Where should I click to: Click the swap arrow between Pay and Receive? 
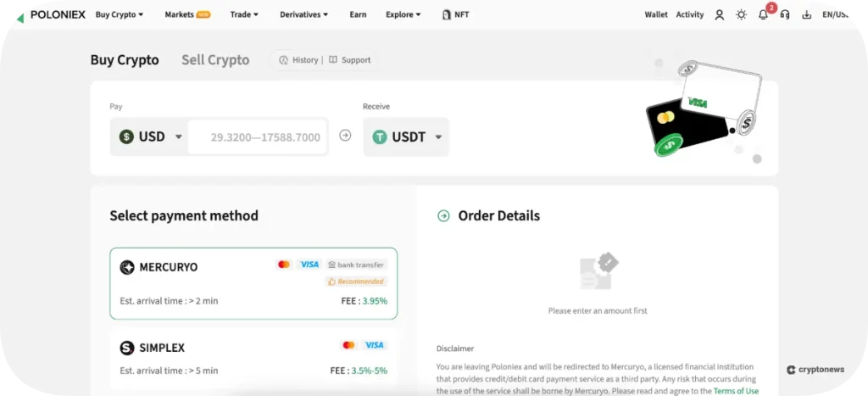click(x=345, y=136)
